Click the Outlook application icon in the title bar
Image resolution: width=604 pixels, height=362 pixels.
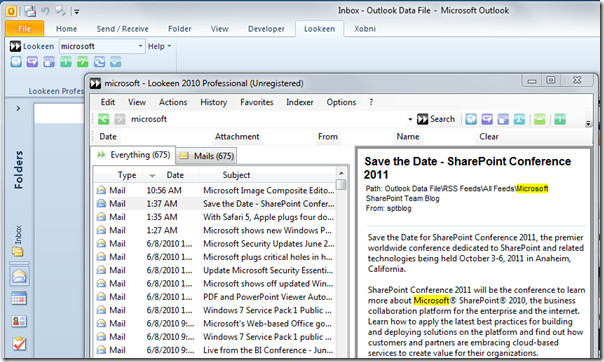point(11,11)
